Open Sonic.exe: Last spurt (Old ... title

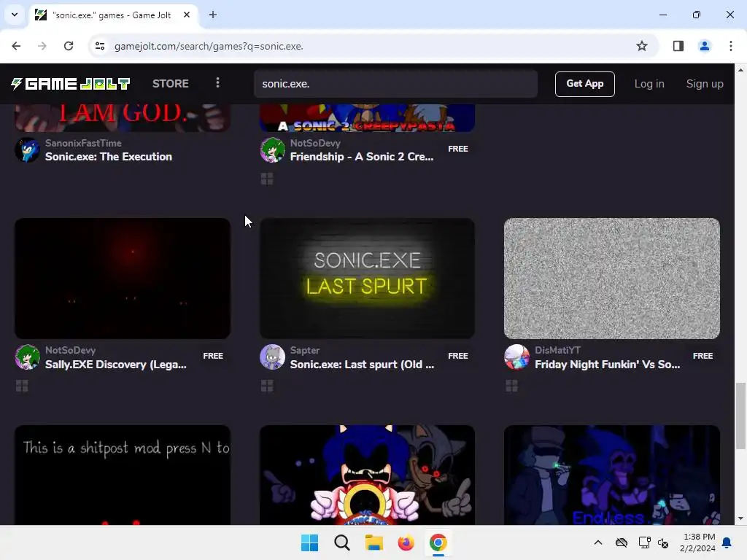coord(362,365)
